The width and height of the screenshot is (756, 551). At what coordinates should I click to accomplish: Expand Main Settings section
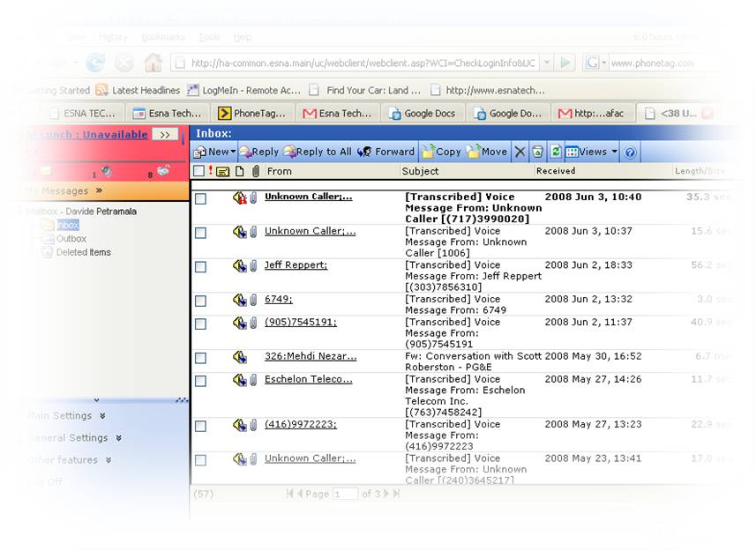pos(102,415)
